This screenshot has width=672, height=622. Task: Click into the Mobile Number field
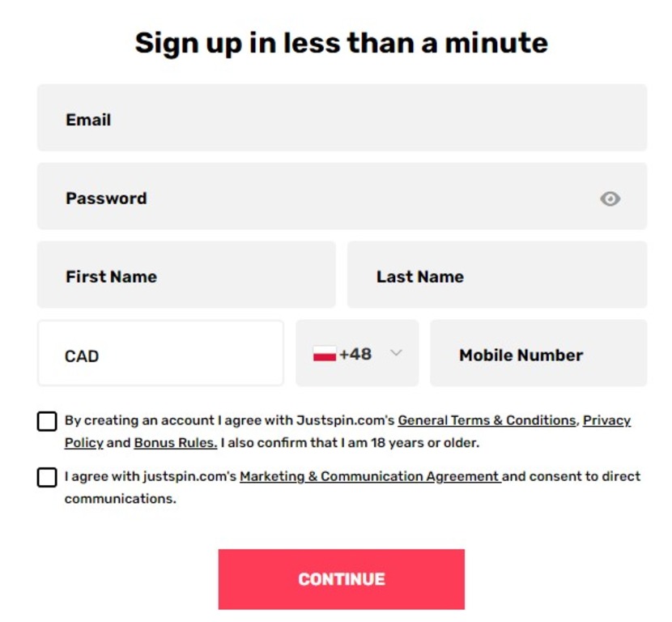pos(538,353)
